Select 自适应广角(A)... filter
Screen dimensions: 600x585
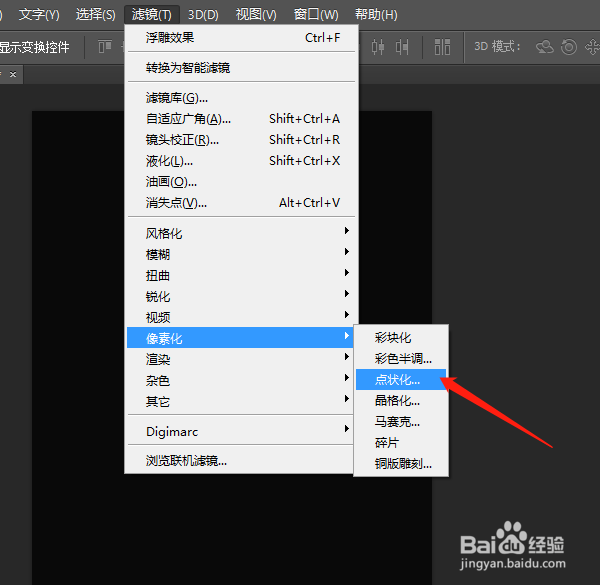point(242,119)
